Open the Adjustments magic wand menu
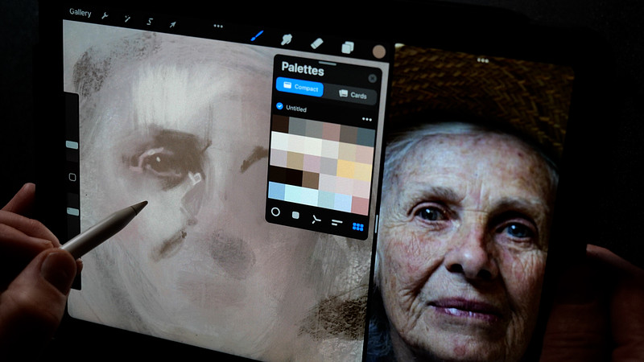 (x=127, y=19)
